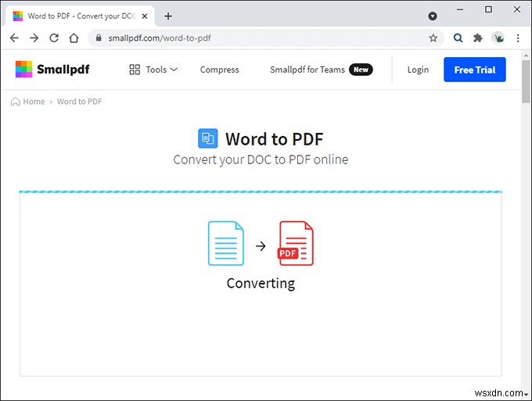The image size is (532, 401).
Task: Open Smallpdf for Teams
Action: pos(307,70)
